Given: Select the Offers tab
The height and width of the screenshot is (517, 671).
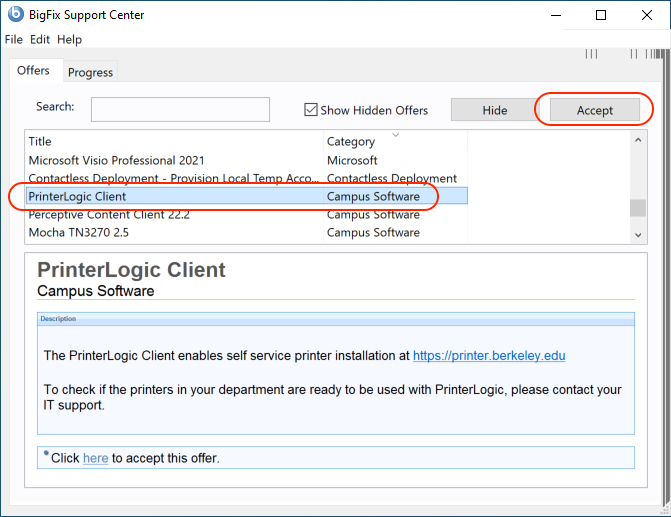Looking at the screenshot, I should 33,71.
